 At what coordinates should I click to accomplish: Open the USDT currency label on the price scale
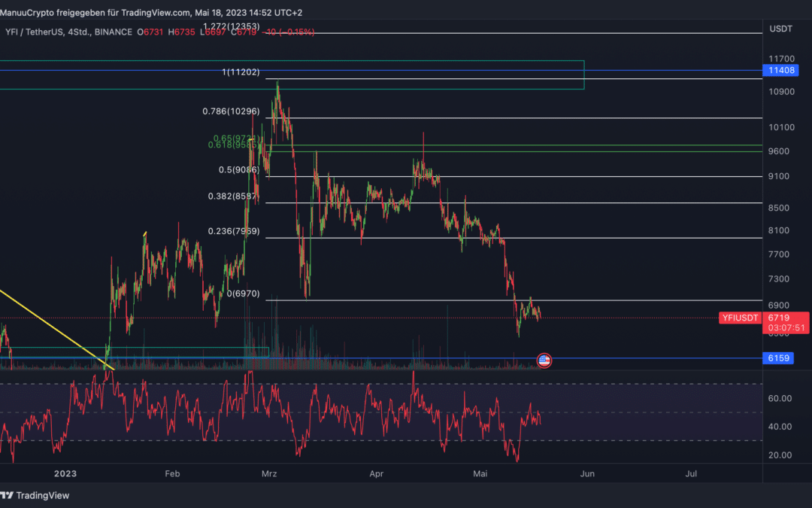[x=780, y=29]
